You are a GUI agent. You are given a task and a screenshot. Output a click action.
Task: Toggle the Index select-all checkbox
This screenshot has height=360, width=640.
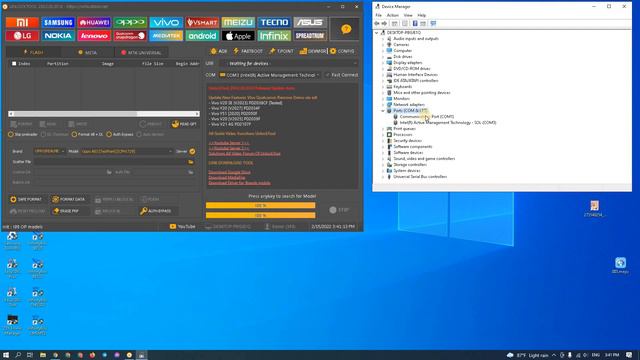tap(14, 64)
